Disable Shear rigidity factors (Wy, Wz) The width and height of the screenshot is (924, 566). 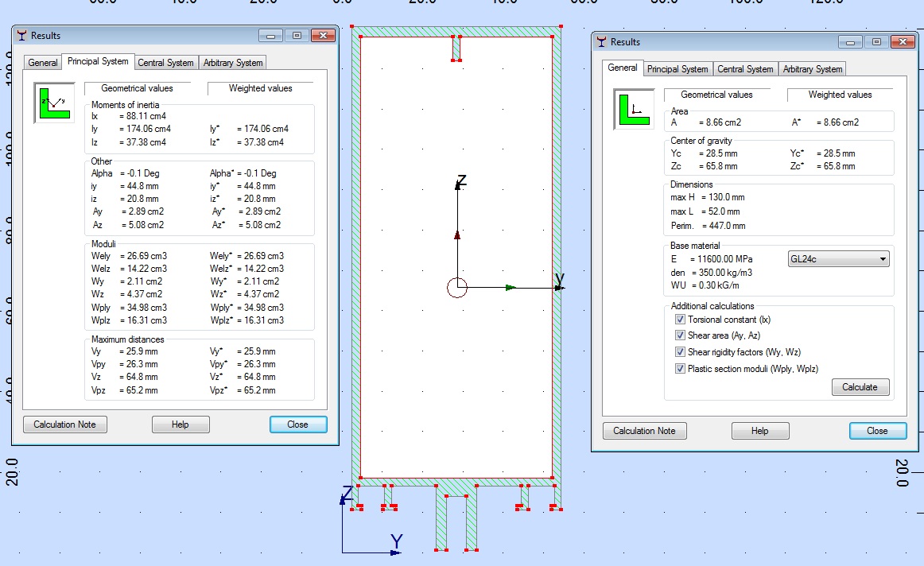click(x=681, y=351)
